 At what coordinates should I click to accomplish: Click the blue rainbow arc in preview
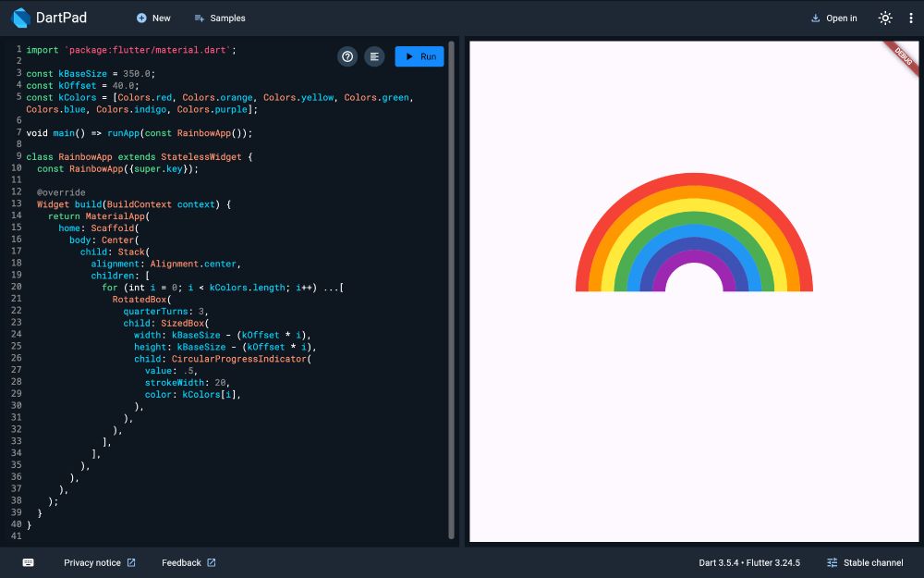[x=694, y=230]
